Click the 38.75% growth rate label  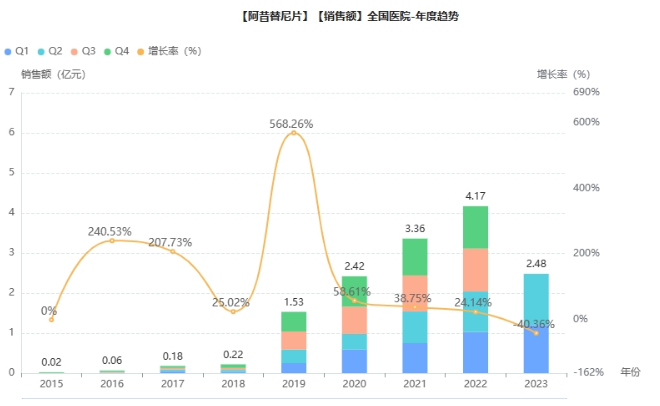[412, 298]
